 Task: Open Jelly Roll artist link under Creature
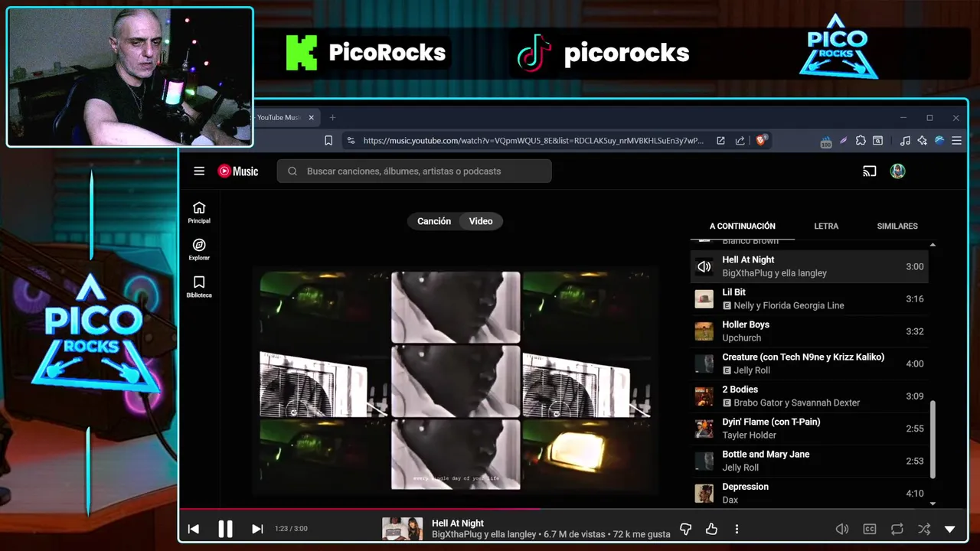752,370
